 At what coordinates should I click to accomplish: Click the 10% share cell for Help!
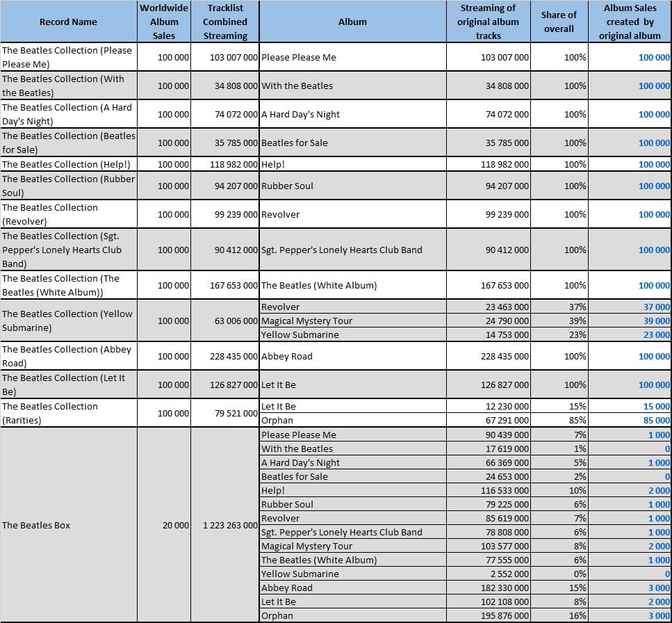559,490
